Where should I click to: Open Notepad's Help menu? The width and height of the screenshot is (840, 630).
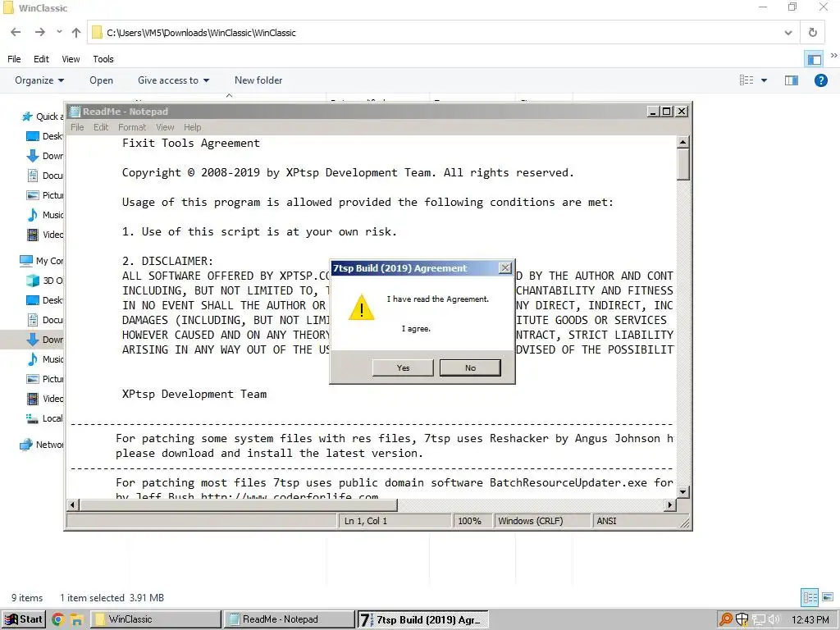tap(192, 127)
